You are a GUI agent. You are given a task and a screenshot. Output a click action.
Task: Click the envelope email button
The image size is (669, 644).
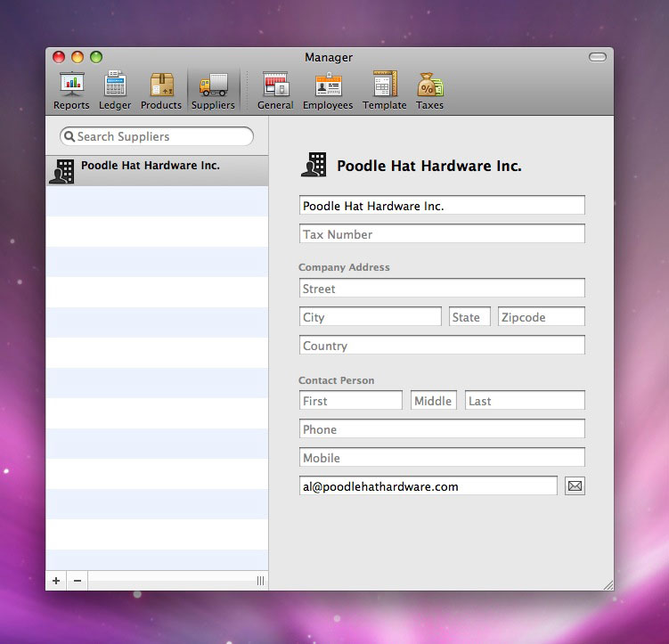click(x=575, y=485)
